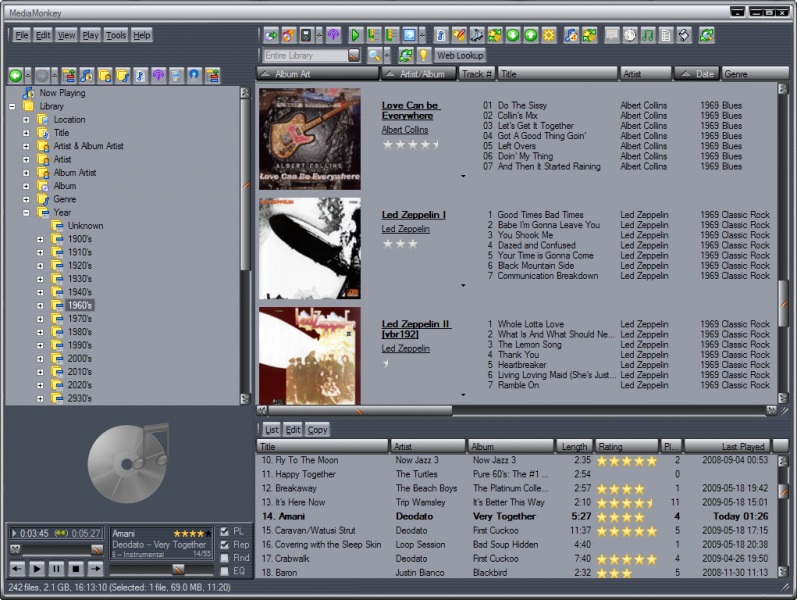Open the Entire Library search dropdown
797x600 pixels.
tap(353, 56)
